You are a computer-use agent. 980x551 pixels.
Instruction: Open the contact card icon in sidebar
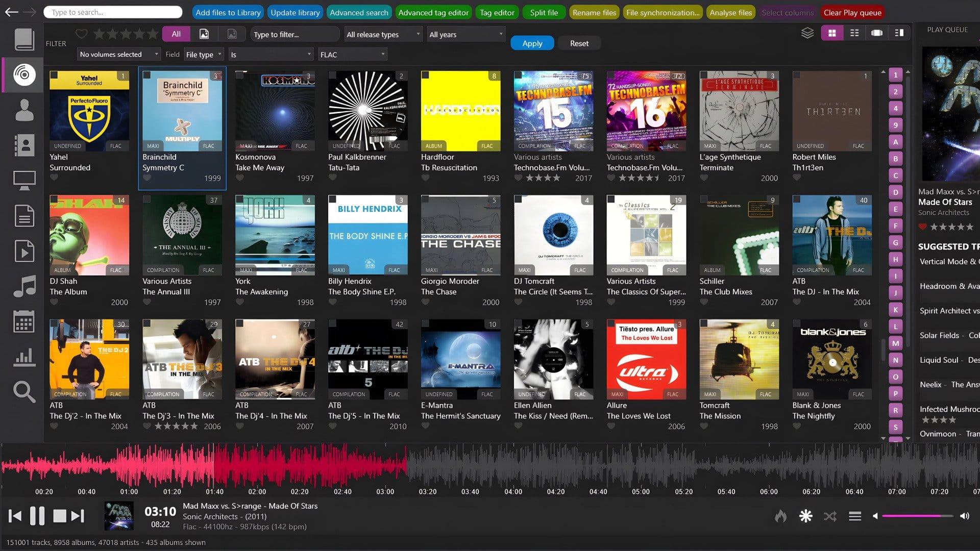pyautogui.click(x=24, y=145)
